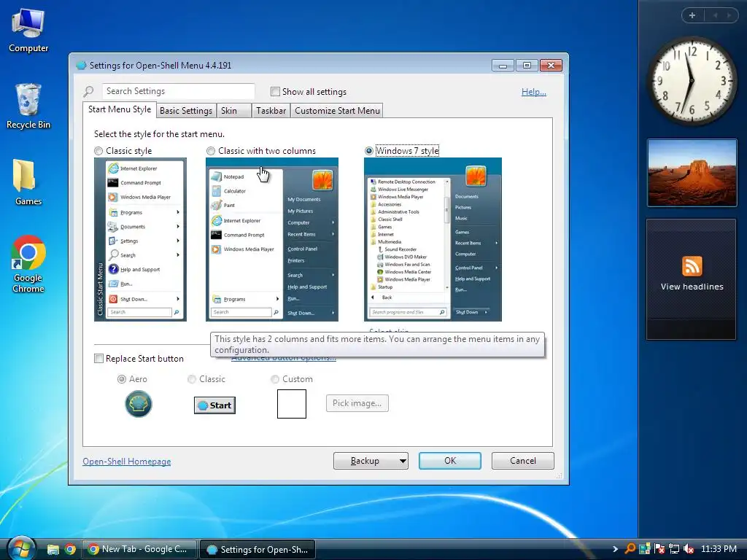Open the Customize Start Menu tab
This screenshot has width=747, height=560.
[x=337, y=111]
